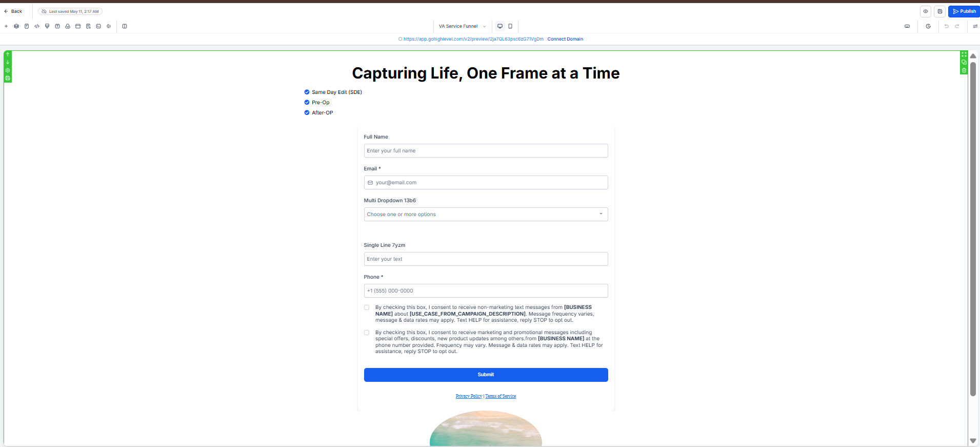
Task: Click the multi dropdown caret arrow
Action: (x=601, y=214)
